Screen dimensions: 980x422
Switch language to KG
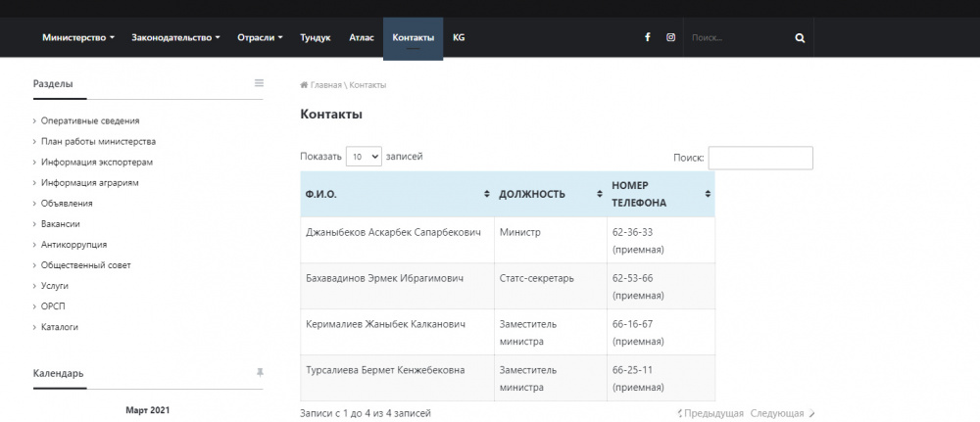click(x=459, y=37)
